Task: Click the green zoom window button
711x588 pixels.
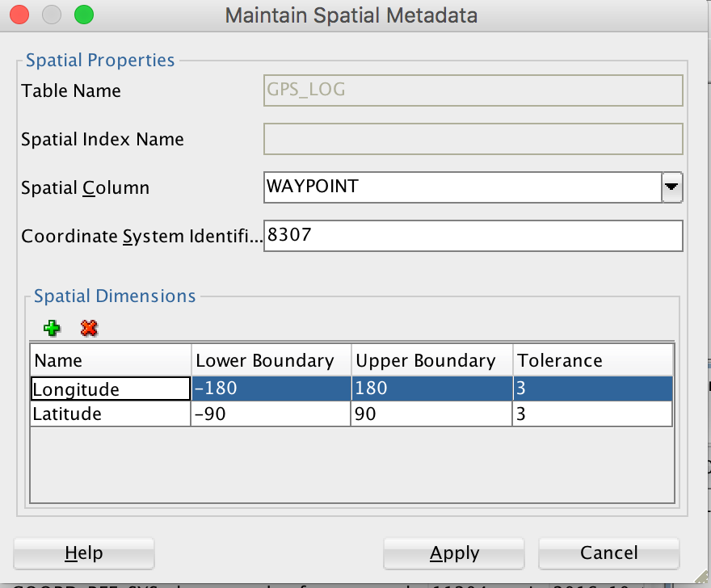Action: click(82, 15)
